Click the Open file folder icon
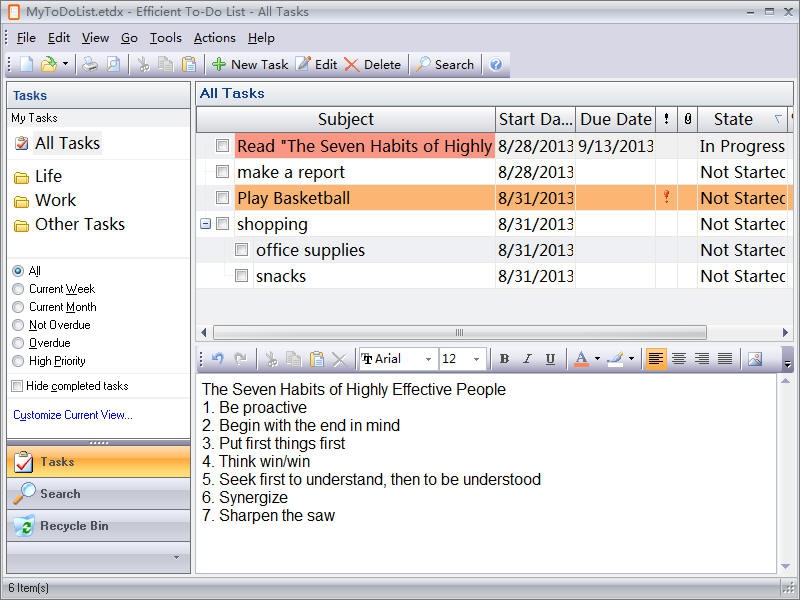Screen dimensions: 800x600 point(48,64)
